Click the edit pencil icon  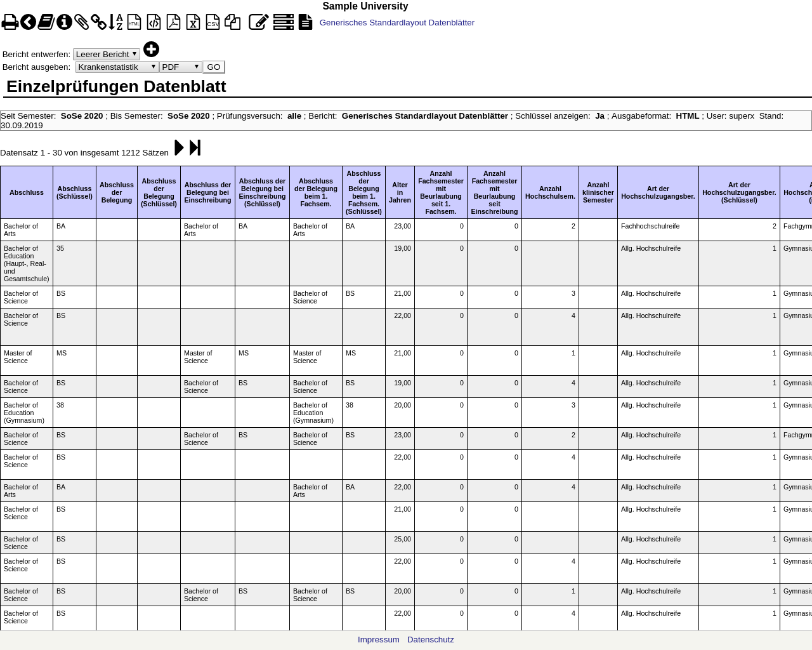(x=258, y=22)
